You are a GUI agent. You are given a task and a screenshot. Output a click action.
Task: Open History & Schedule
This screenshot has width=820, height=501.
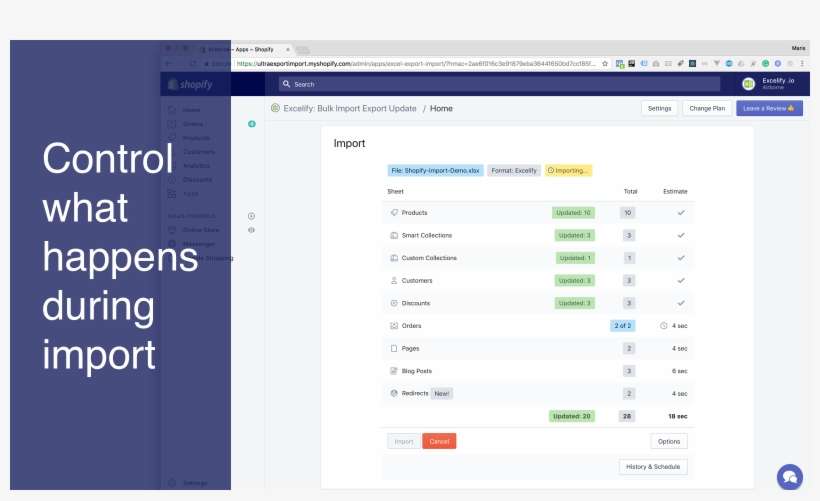[653, 466]
